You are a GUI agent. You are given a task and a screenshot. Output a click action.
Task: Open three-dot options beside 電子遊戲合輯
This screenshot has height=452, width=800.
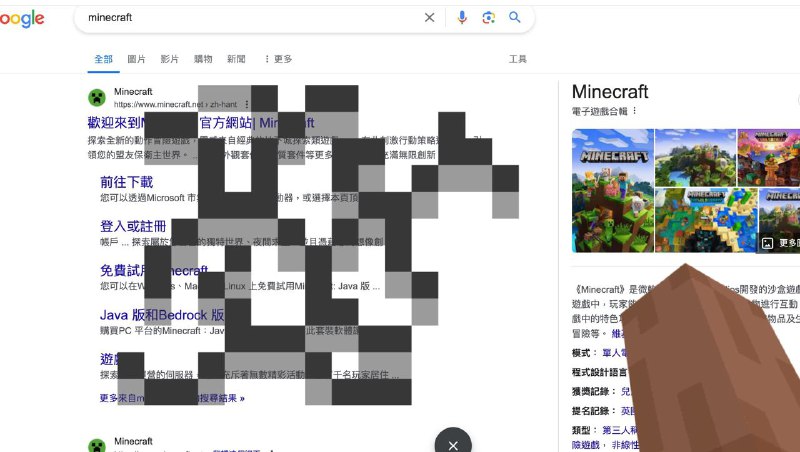[x=635, y=111]
